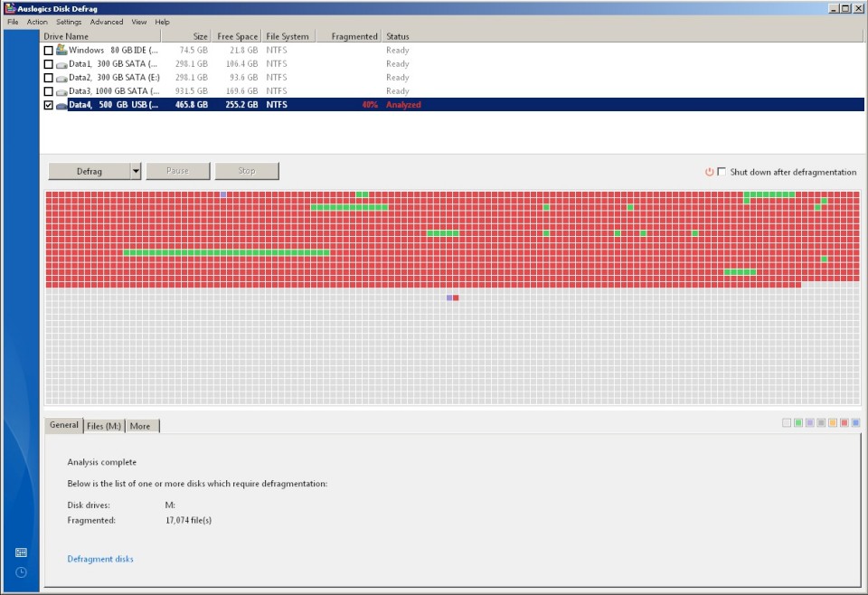The width and height of the screenshot is (868, 595).
Task: Click the 931.5 GB size cell
Action: pos(192,91)
